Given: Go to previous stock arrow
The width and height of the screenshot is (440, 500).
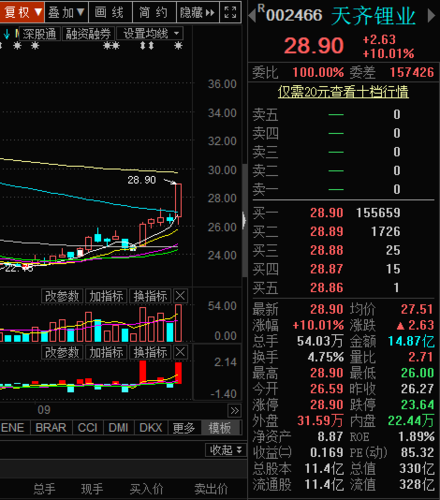Looking at the screenshot, I should point(253,16).
